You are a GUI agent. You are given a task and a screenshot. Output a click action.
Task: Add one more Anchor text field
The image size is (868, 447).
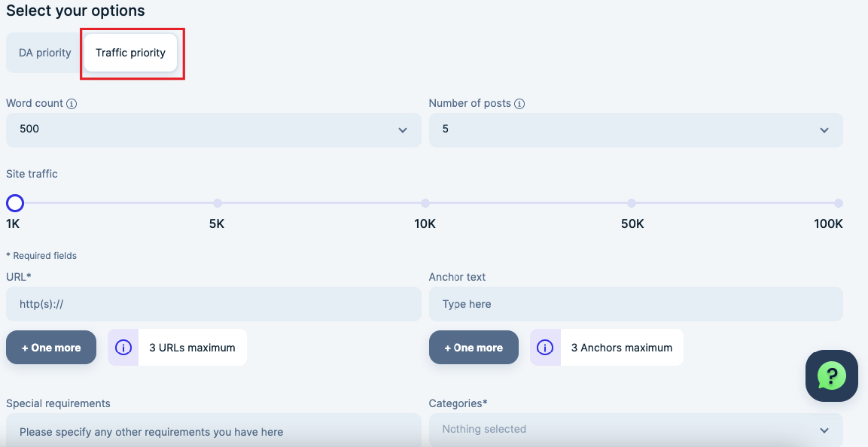pos(474,348)
